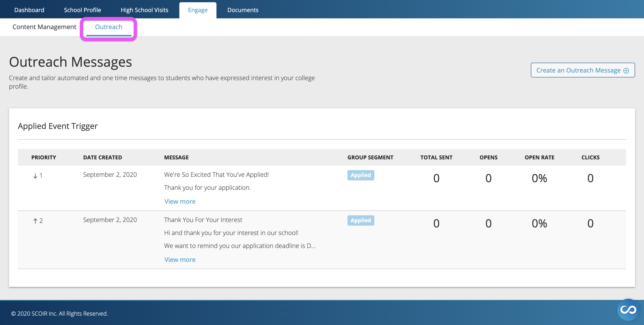This screenshot has height=325, width=644.
Task: Open the Dashboard tab
Action: coord(29,10)
